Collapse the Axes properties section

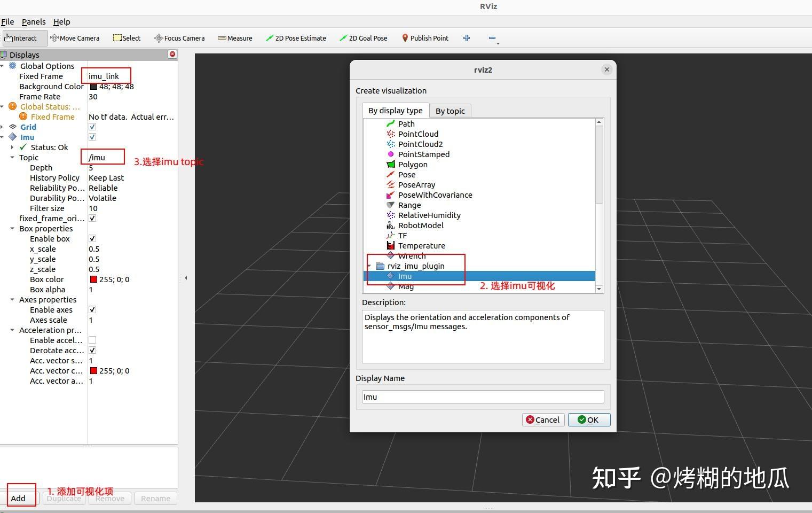click(12, 299)
